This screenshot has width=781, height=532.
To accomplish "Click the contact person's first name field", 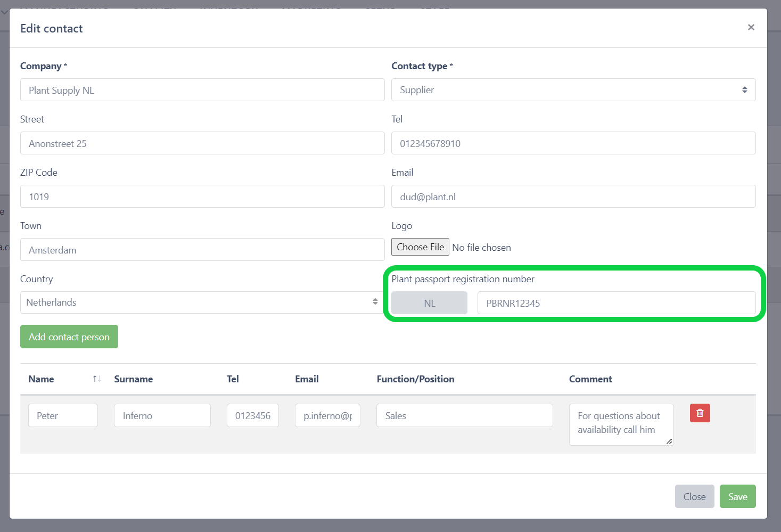I will [63, 415].
